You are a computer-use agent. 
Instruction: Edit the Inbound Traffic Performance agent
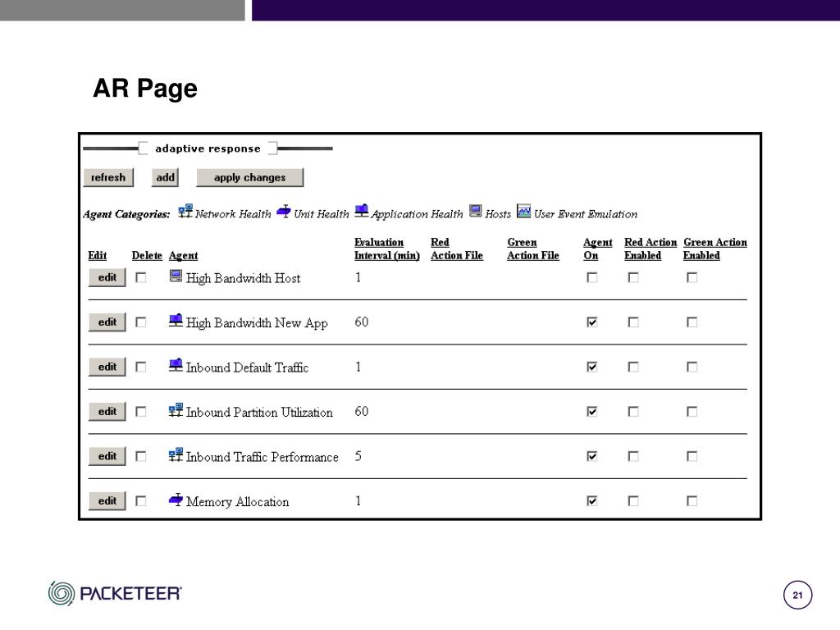coord(107,456)
